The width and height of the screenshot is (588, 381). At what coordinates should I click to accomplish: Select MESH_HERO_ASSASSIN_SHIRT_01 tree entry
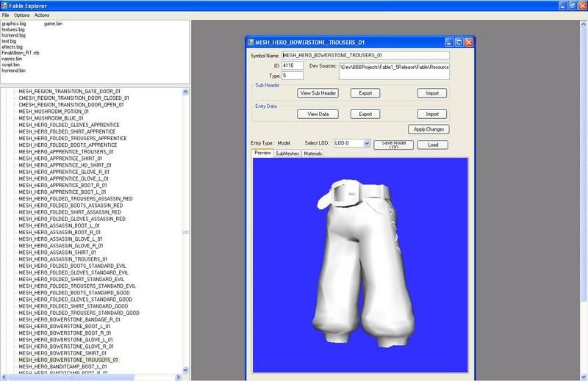[x=57, y=253]
